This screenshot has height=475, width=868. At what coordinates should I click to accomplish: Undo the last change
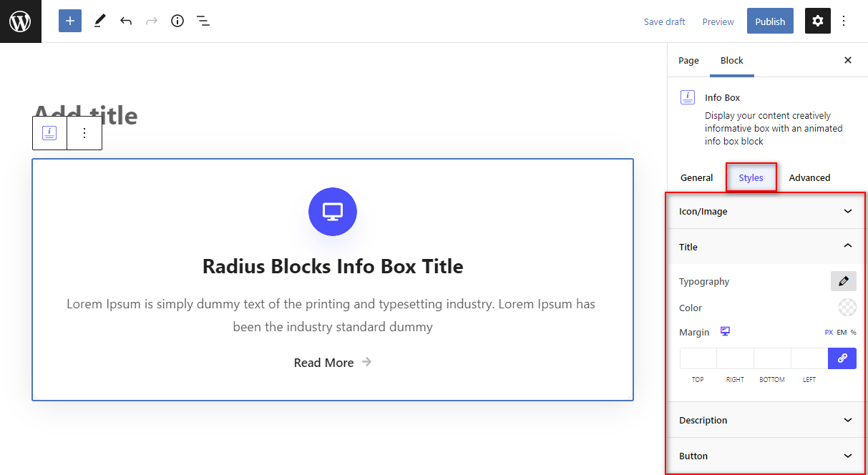point(126,21)
